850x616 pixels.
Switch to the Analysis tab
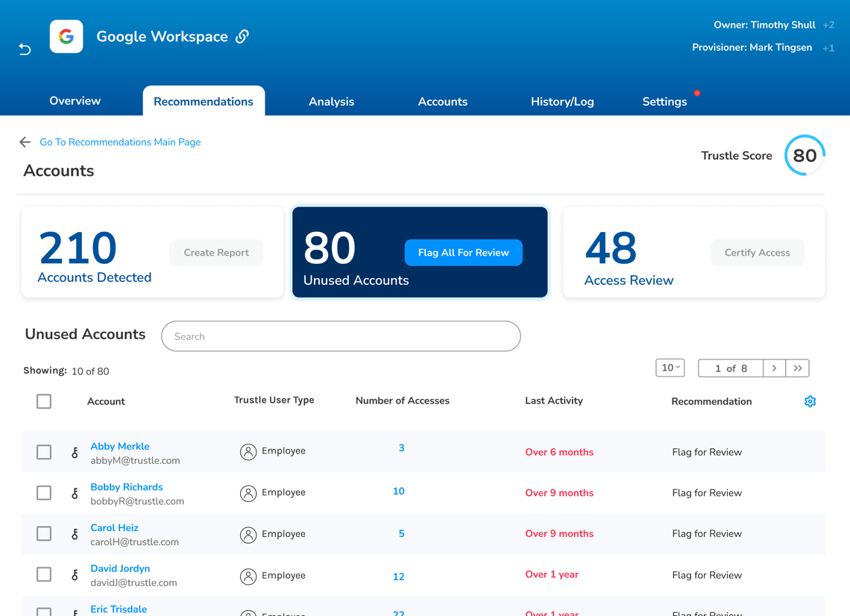(x=331, y=101)
